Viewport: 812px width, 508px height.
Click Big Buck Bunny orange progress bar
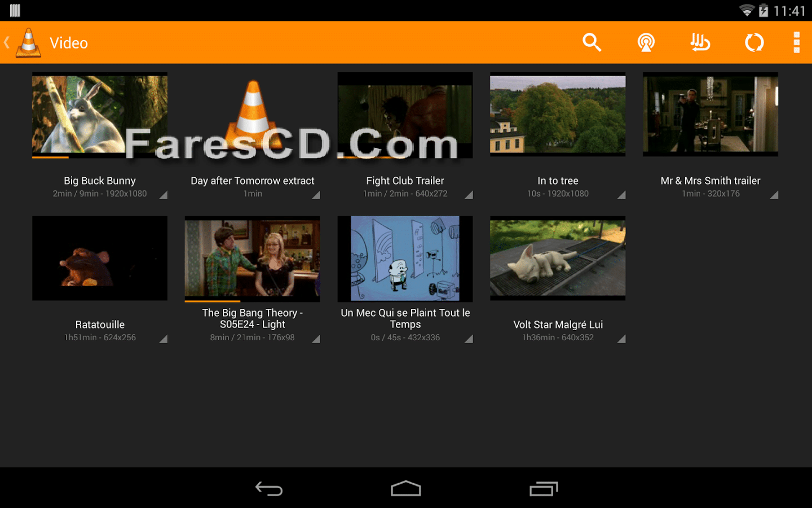point(50,157)
